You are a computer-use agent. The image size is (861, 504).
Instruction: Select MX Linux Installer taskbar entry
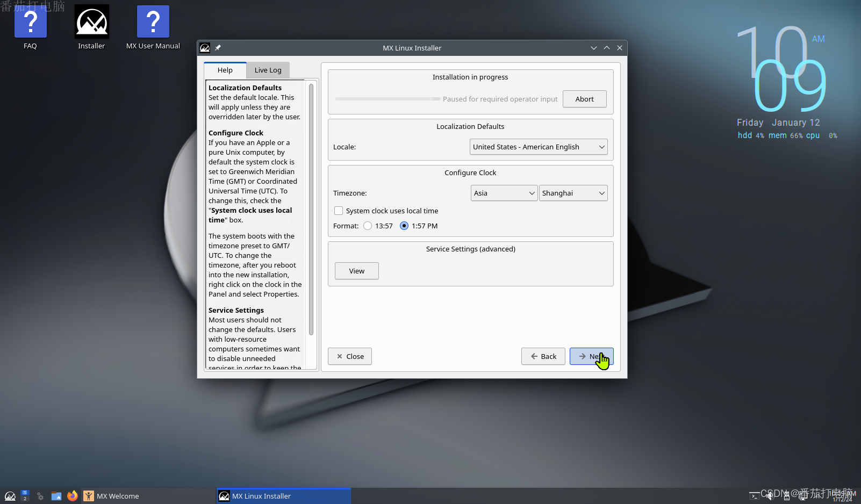click(284, 496)
